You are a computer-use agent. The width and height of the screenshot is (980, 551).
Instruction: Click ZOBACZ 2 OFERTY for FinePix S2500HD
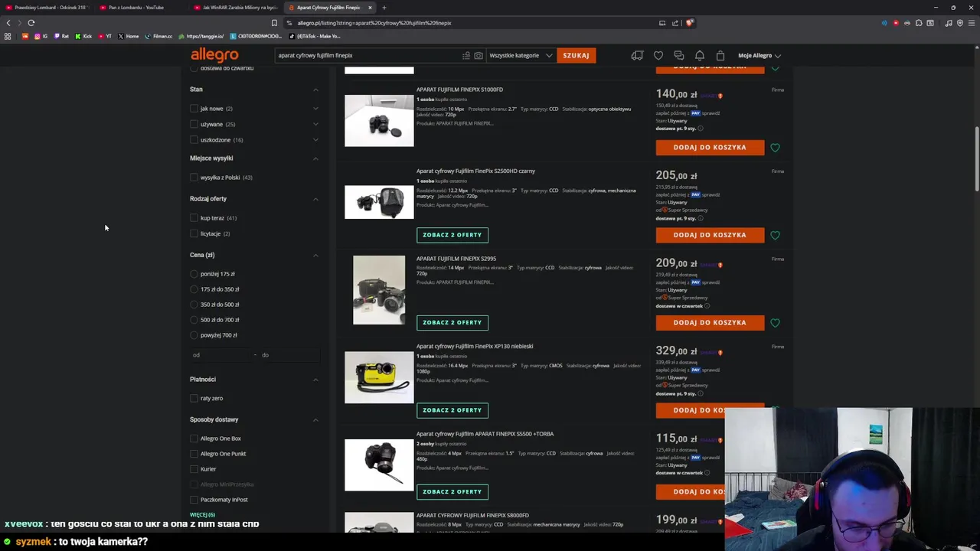point(452,235)
